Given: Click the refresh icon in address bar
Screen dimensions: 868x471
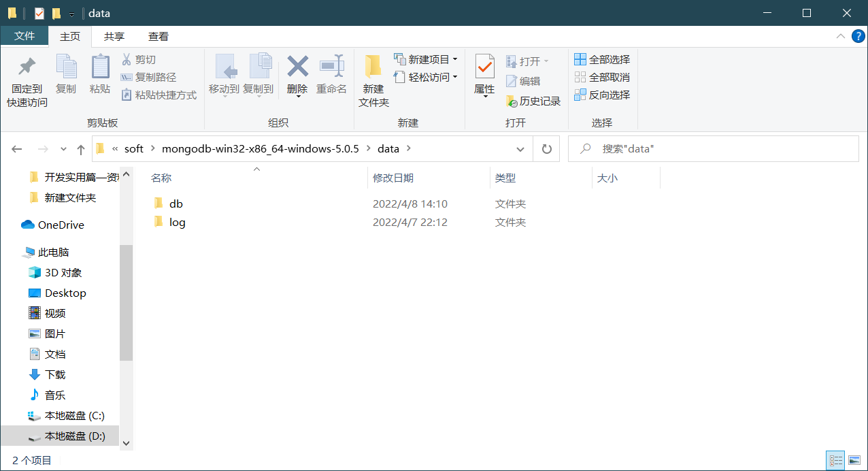Looking at the screenshot, I should click(546, 148).
